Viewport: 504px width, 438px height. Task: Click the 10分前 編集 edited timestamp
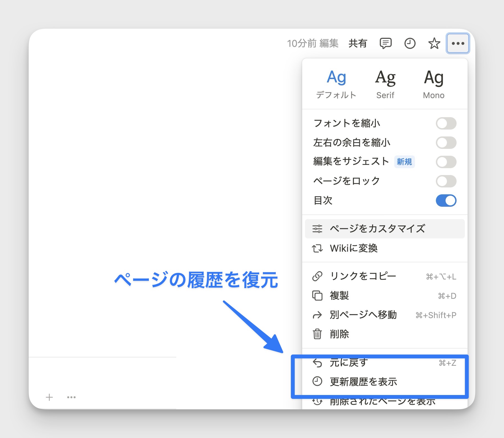pos(313,43)
